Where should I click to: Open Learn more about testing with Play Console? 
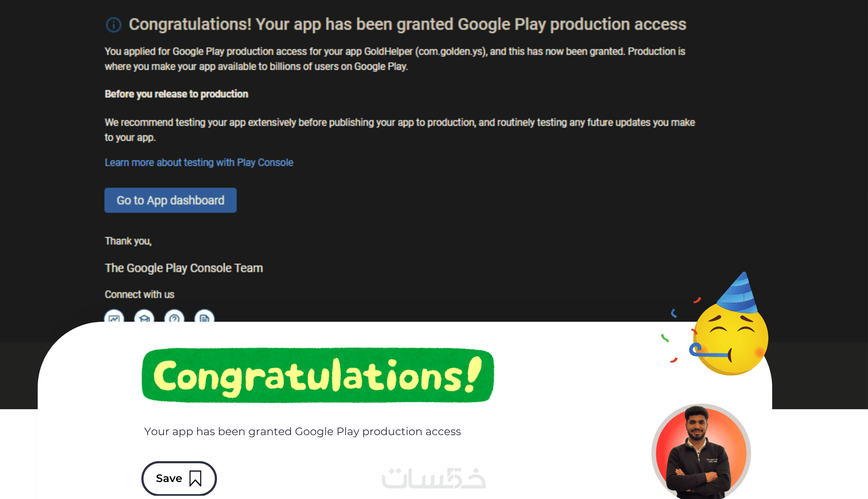(199, 162)
